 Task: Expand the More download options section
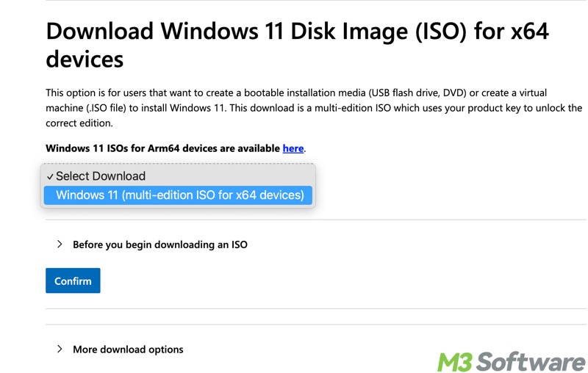click(x=128, y=350)
